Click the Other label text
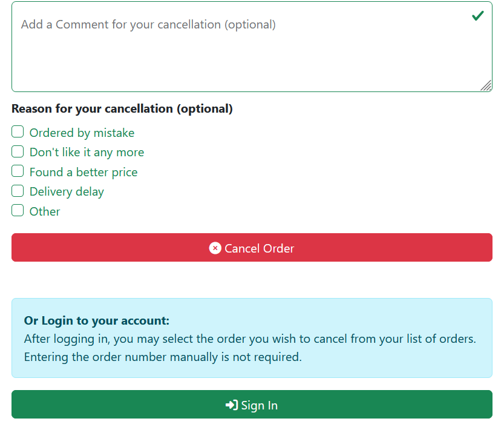504x427 pixels. 45,211
